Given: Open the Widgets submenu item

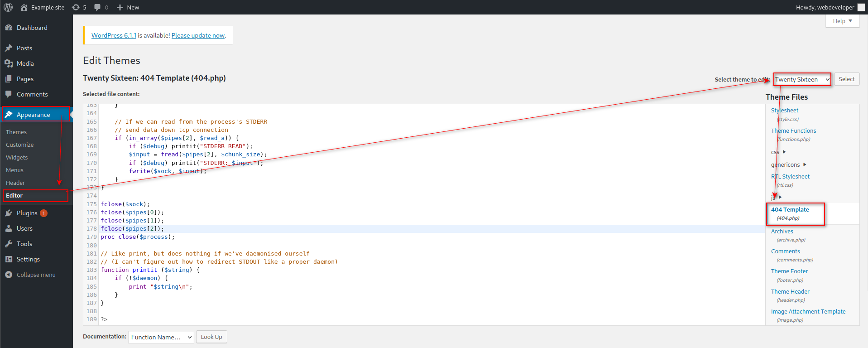Looking at the screenshot, I should [17, 157].
